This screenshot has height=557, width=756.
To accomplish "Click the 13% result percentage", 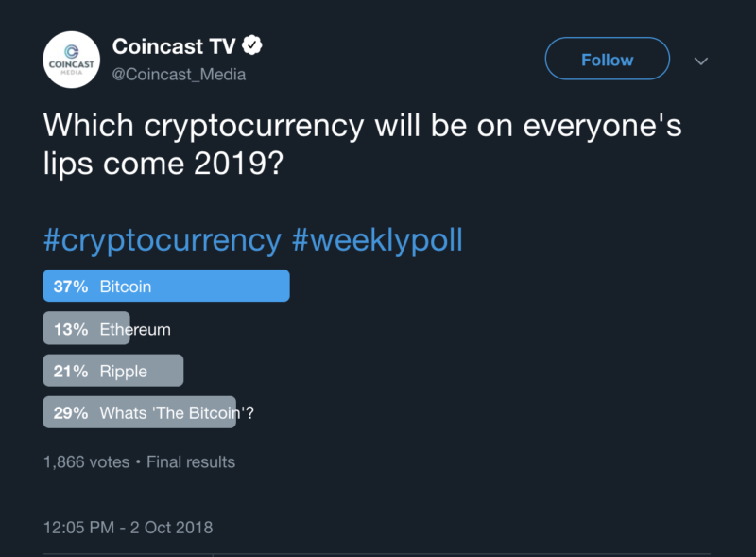I will coord(72,329).
